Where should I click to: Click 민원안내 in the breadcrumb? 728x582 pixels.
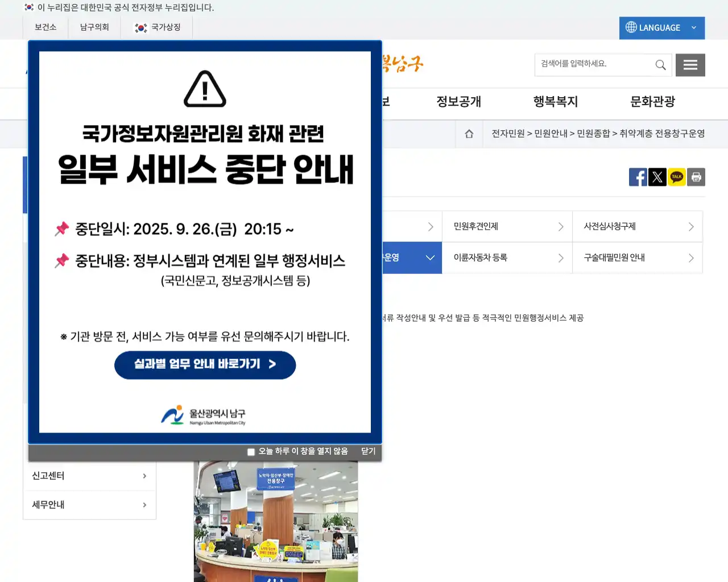pyautogui.click(x=551, y=134)
